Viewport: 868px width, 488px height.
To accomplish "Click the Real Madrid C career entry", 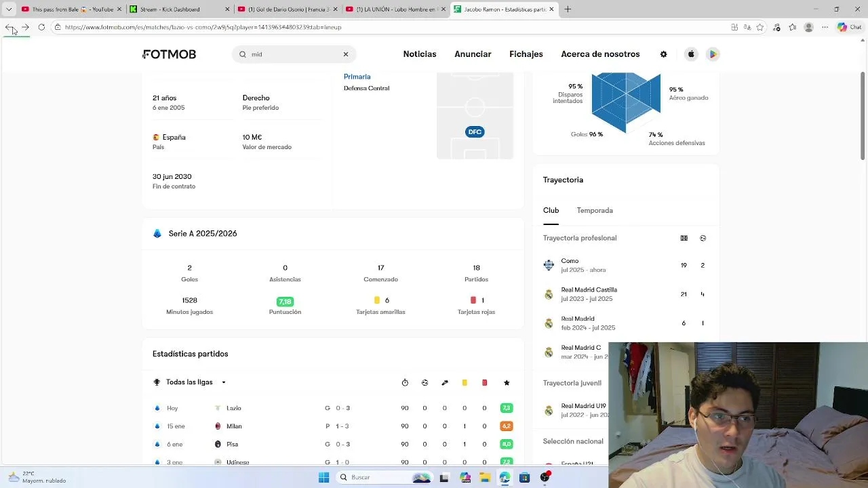I will [x=575, y=352].
